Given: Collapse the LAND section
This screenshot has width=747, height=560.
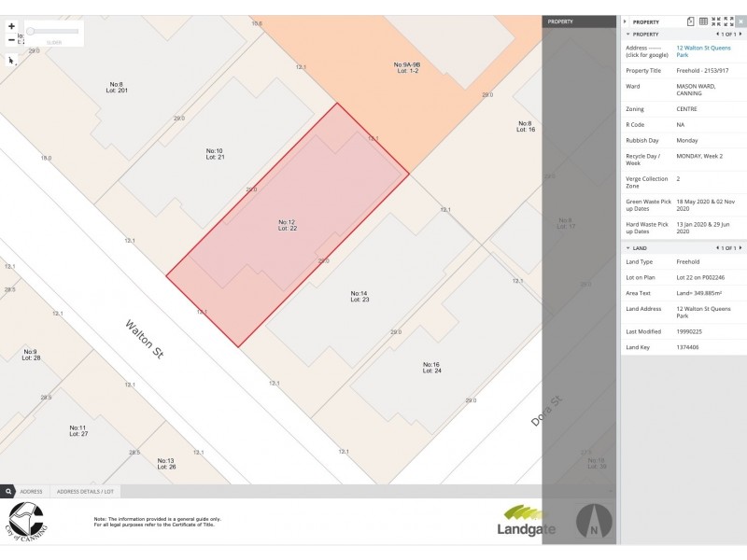Looking at the screenshot, I should point(628,248).
